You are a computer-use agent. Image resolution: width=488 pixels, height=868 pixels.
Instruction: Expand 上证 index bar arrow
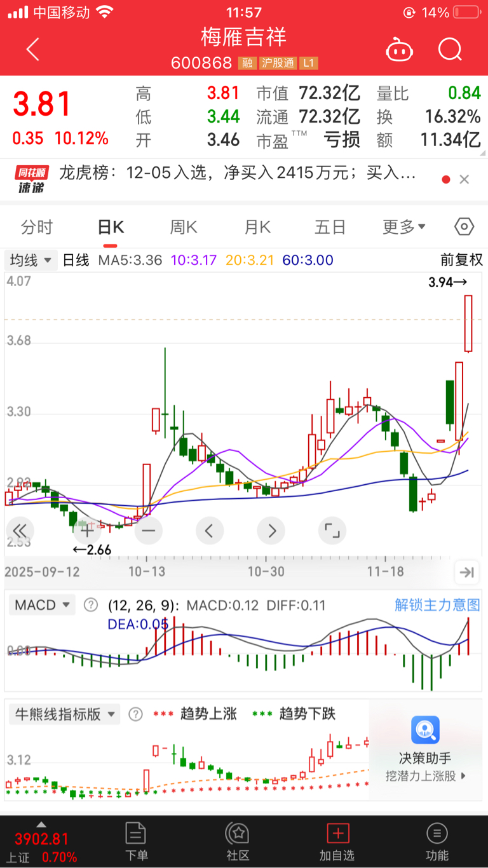point(41,825)
